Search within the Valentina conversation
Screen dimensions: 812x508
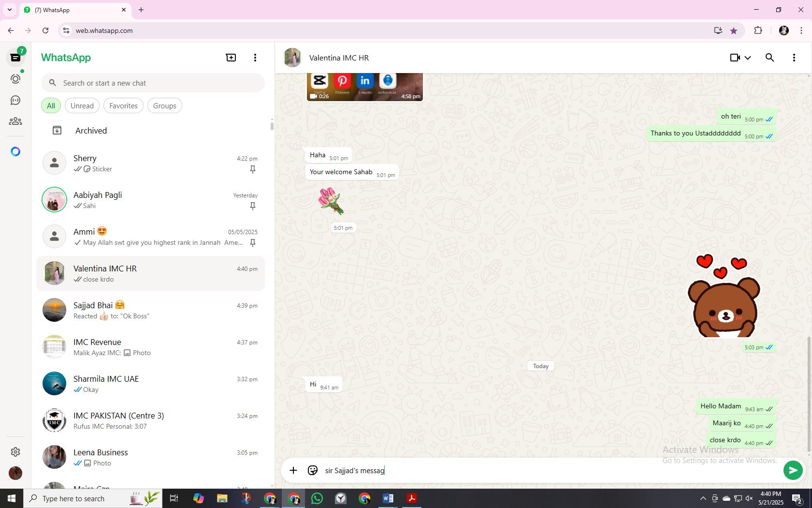point(770,58)
